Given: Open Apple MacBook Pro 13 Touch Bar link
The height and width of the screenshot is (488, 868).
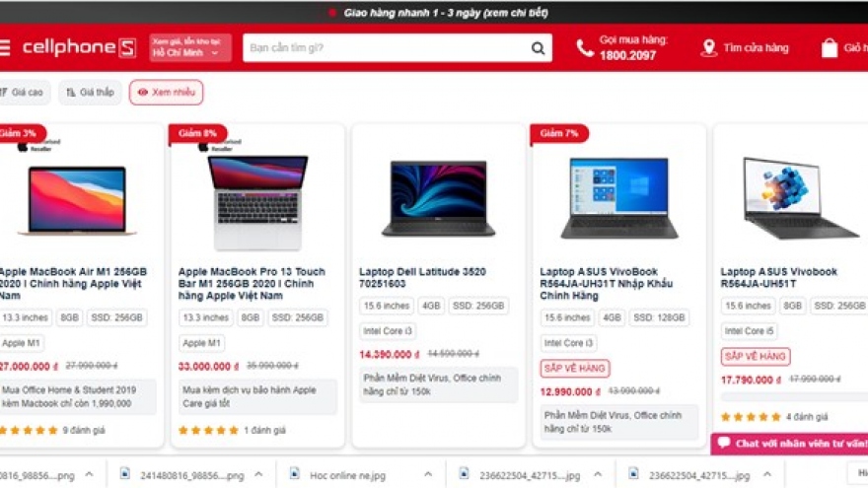Looking at the screenshot, I should (252, 283).
